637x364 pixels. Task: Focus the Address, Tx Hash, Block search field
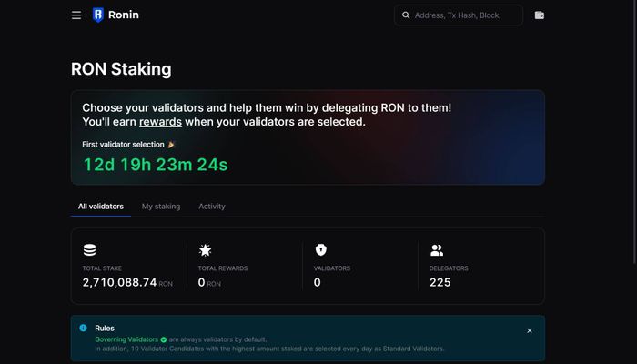coord(459,15)
